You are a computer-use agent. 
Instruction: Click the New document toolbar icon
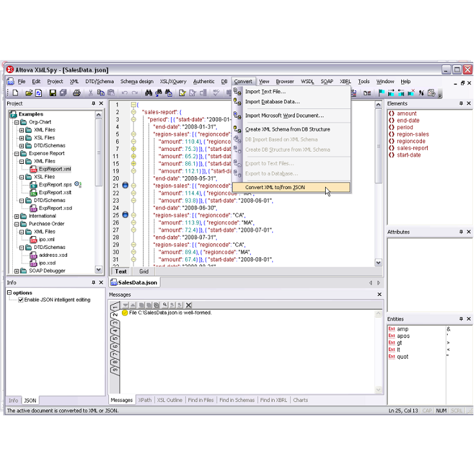coord(15,93)
